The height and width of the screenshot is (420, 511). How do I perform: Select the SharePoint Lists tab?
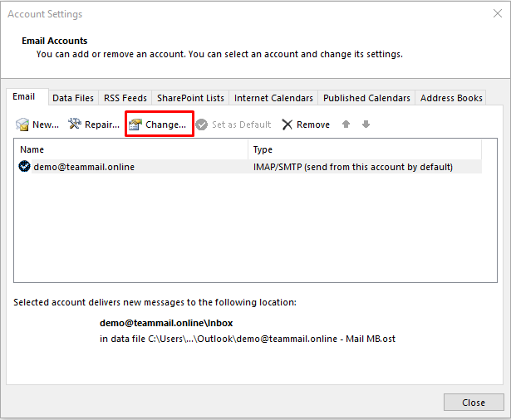[x=190, y=98]
